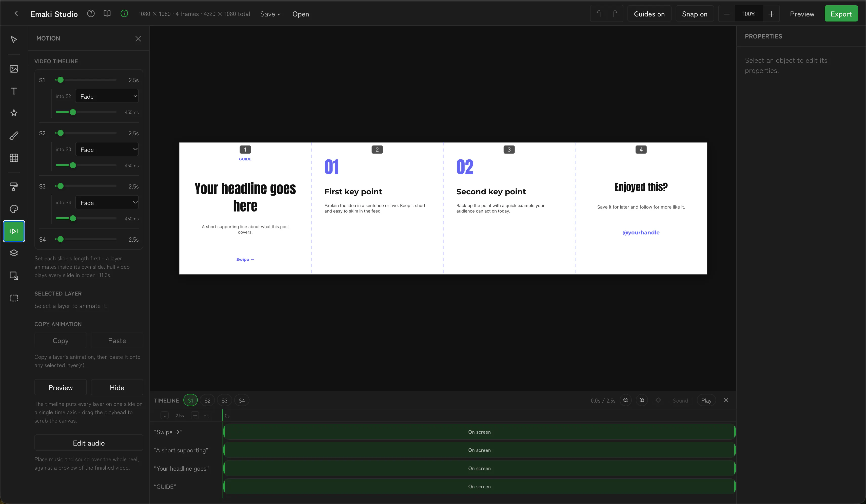
Task: Open the resize canvas icon in sidebar
Action: pyautogui.click(x=14, y=276)
